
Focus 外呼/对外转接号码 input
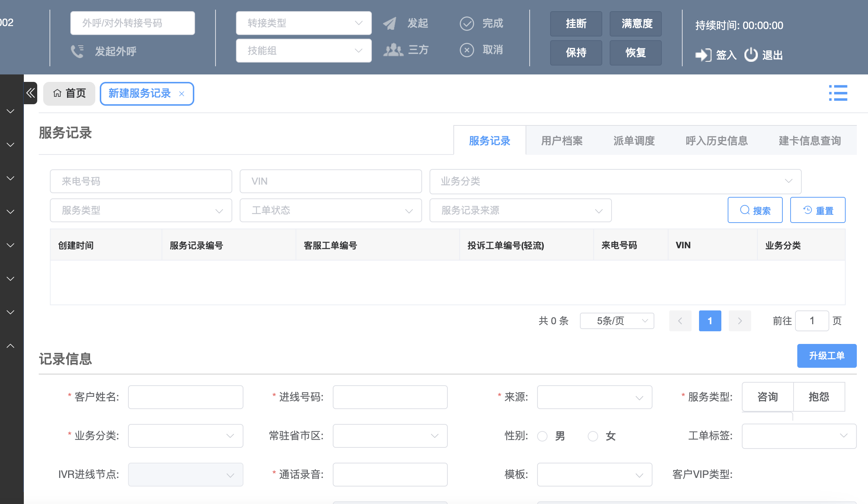[133, 23]
